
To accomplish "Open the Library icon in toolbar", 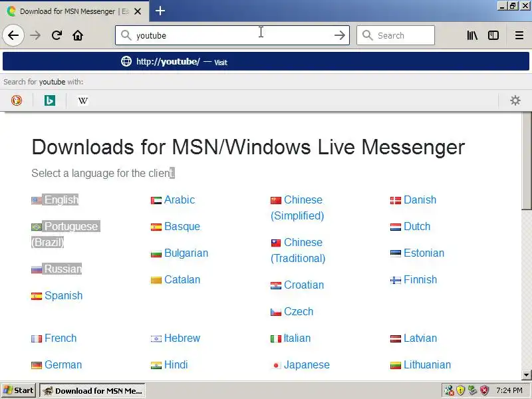I will coord(472,35).
